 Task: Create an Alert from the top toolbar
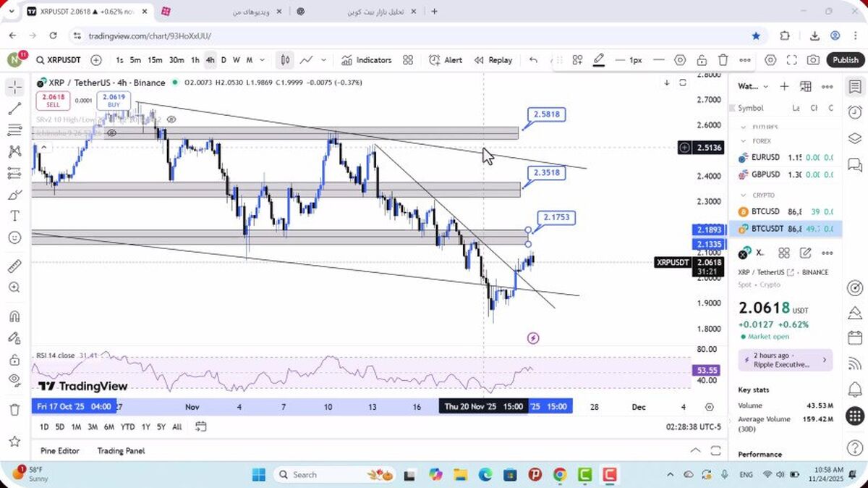tap(446, 60)
